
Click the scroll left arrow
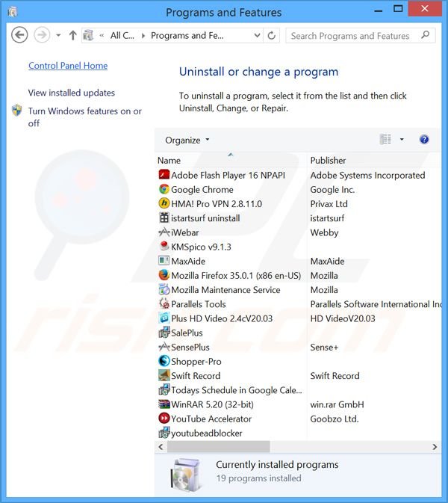161,446
